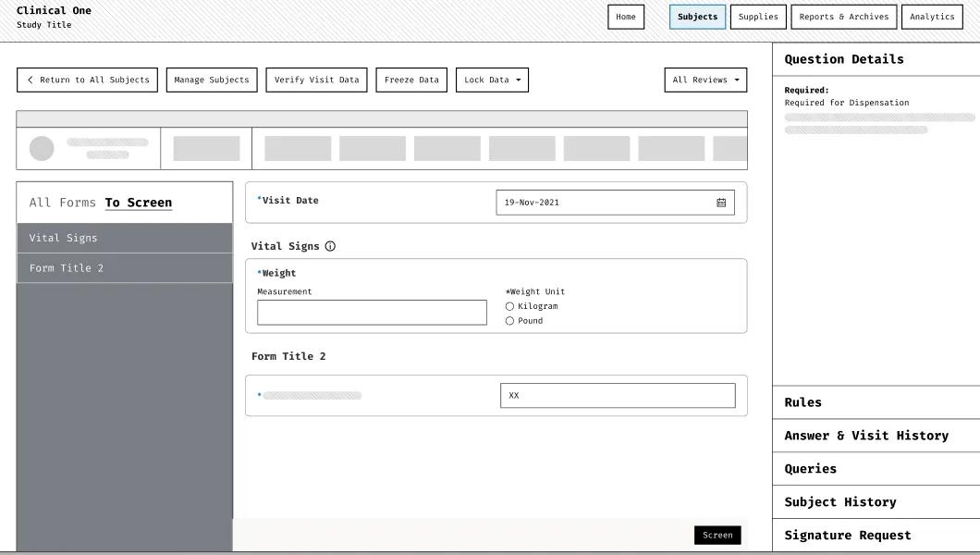This screenshot has height=555, width=980.
Task: Click the input field containing XX
Action: tap(618, 396)
